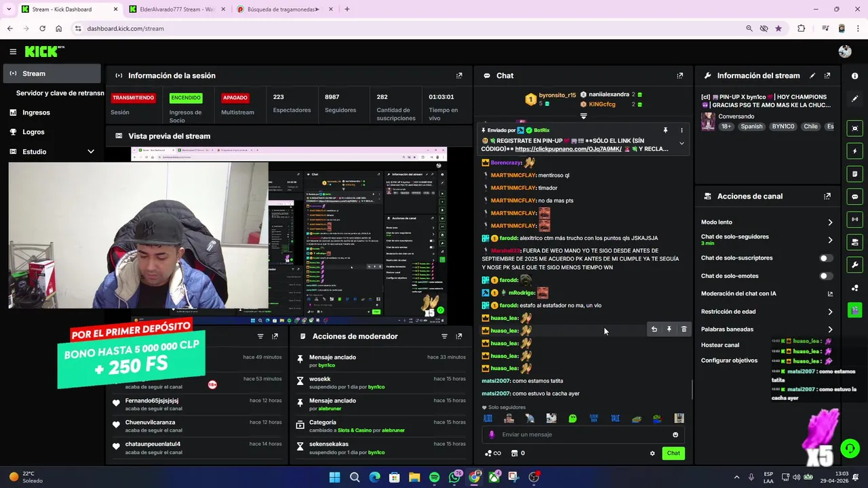Expand the pinned message chevron
Viewport: 868px width, 488px height.
click(x=682, y=144)
